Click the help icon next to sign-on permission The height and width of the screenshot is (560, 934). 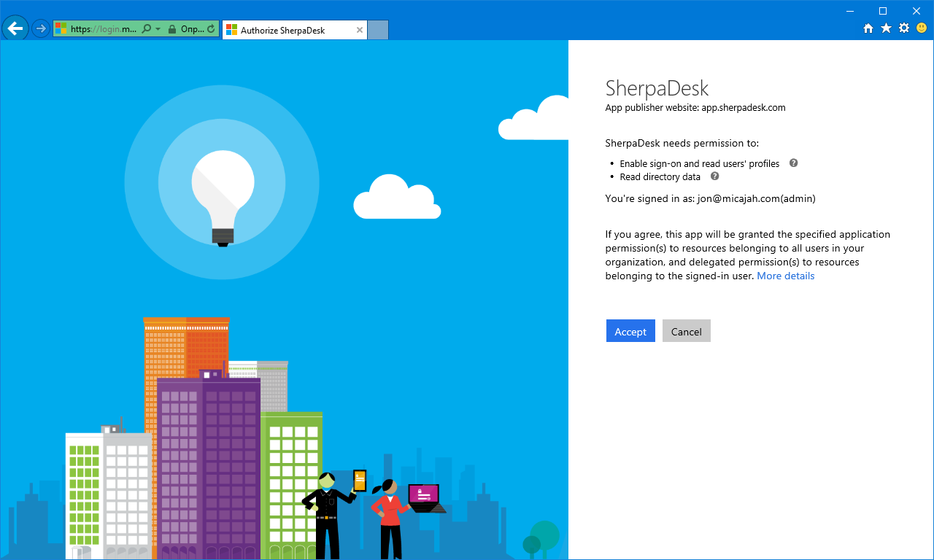pos(792,163)
